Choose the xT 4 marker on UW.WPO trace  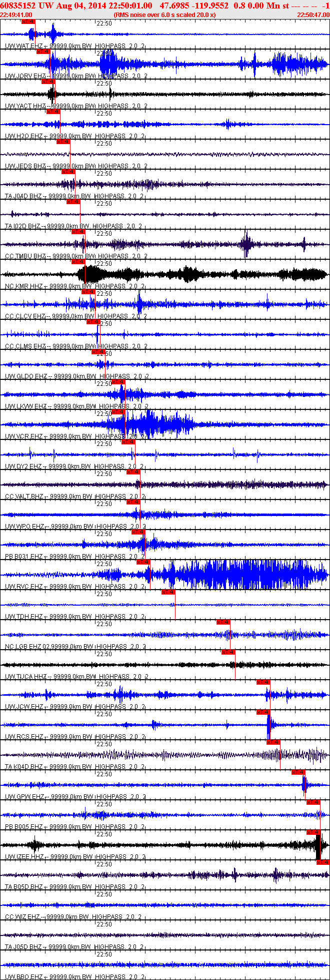[x=133, y=502]
